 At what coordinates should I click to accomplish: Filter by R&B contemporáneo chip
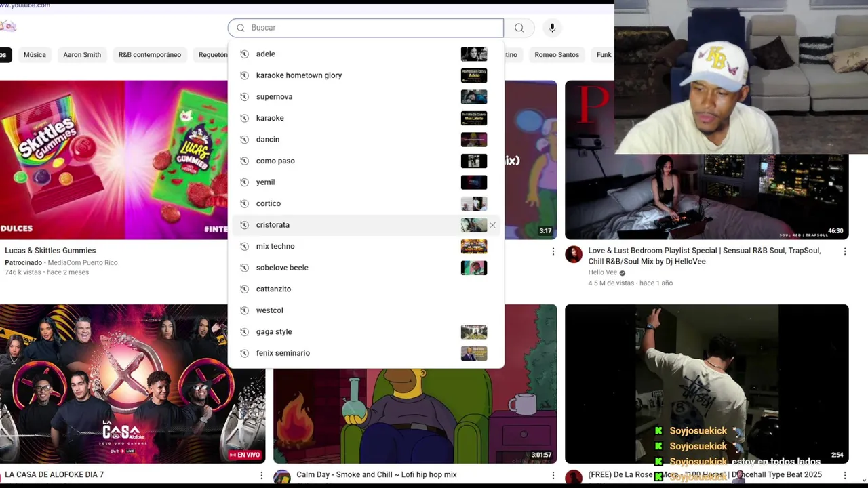150,55
